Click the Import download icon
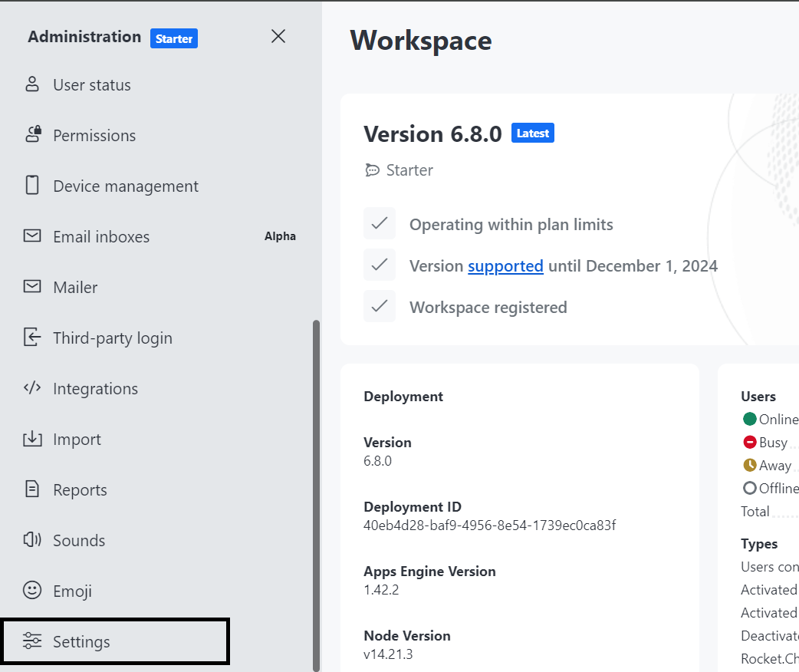The width and height of the screenshot is (799, 672). 32,439
